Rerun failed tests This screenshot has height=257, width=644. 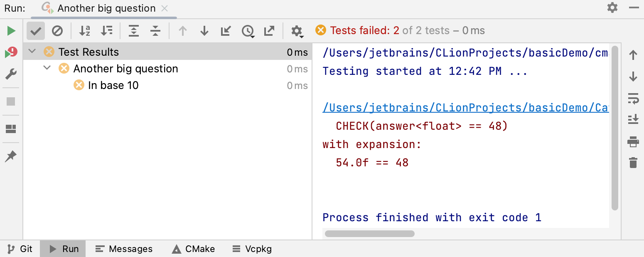(x=11, y=53)
